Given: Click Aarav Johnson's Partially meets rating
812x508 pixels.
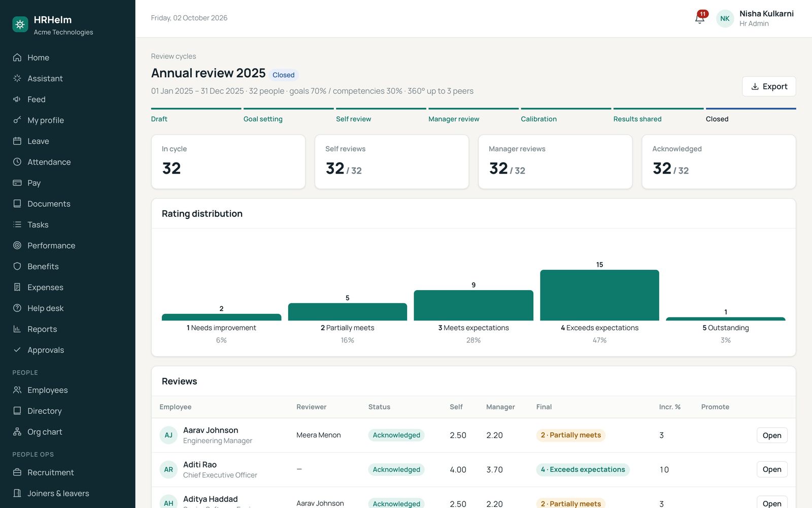Looking at the screenshot, I should 570,435.
